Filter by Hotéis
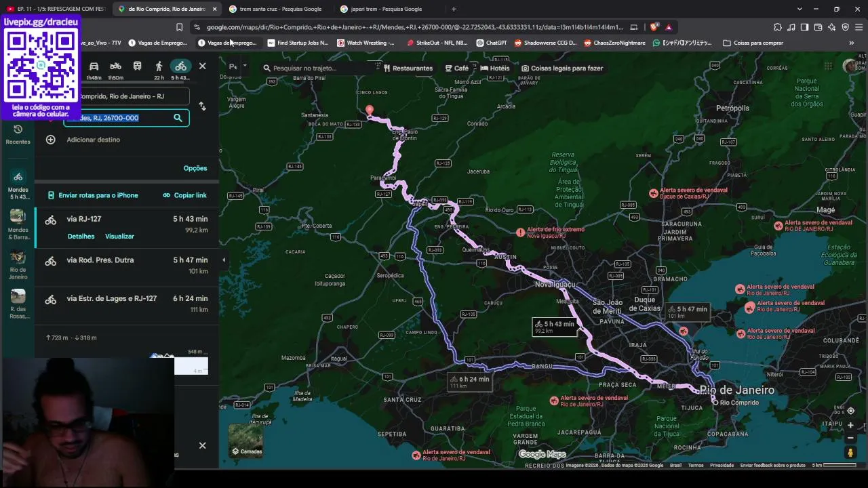The height and width of the screenshot is (488, 868). [495, 68]
